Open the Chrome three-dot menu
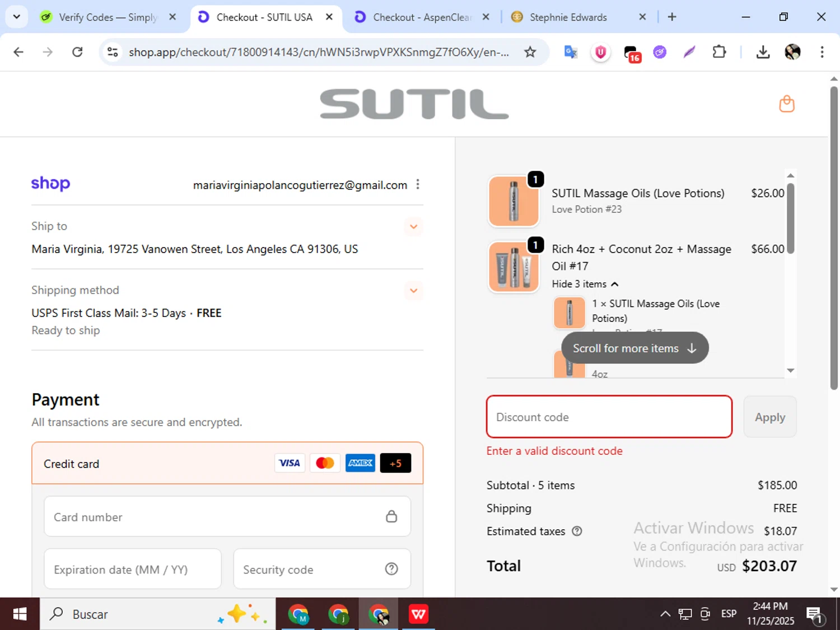The height and width of the screenshot is (630, 840). pyautogui.click(x=822, y=52)
